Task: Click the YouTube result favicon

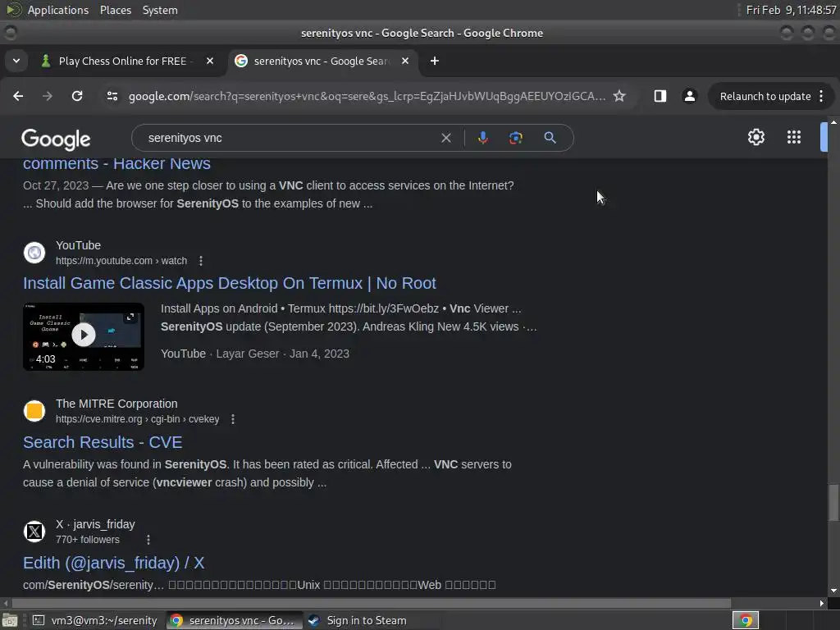Action: pyautogui.click(x=34, y=253)
